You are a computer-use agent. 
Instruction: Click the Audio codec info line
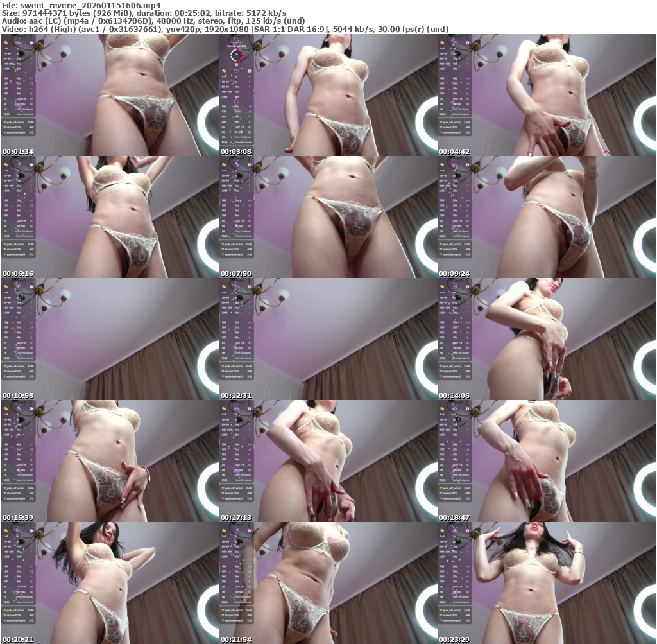click(153, 21)
